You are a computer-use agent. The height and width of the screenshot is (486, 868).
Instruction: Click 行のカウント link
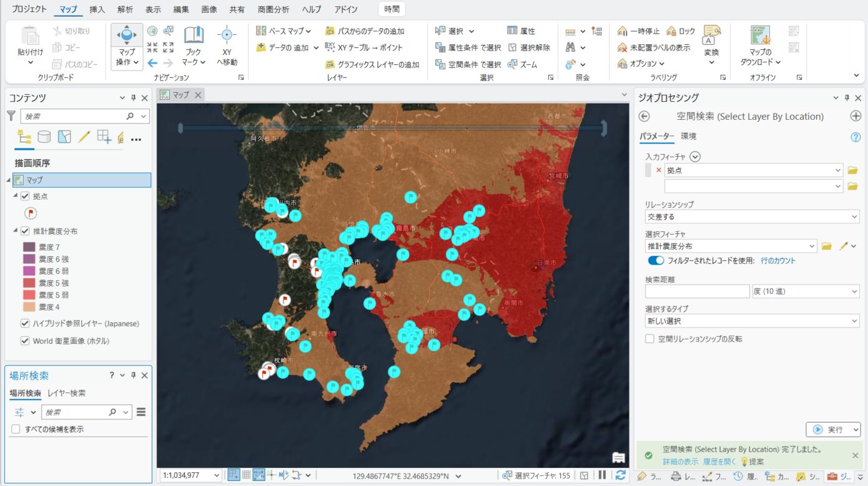coord(778,261)
